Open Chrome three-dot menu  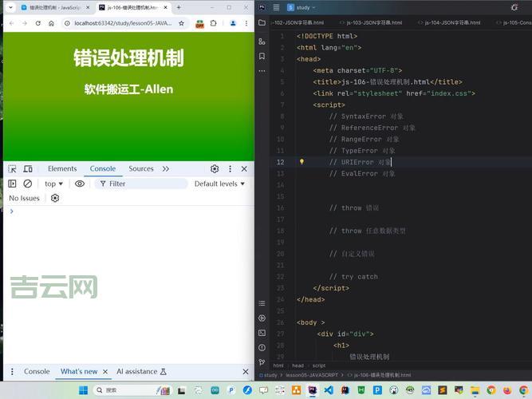(246, 23)
